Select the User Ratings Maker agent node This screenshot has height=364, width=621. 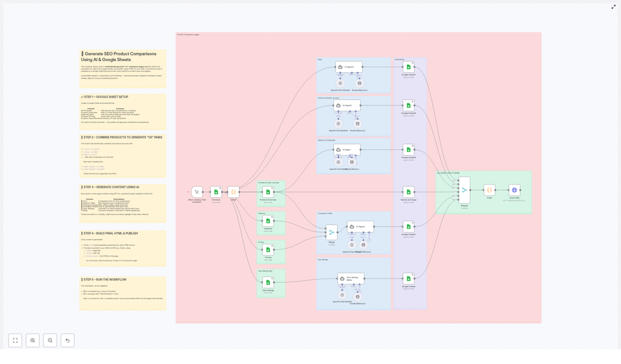(x=351, y=278)
